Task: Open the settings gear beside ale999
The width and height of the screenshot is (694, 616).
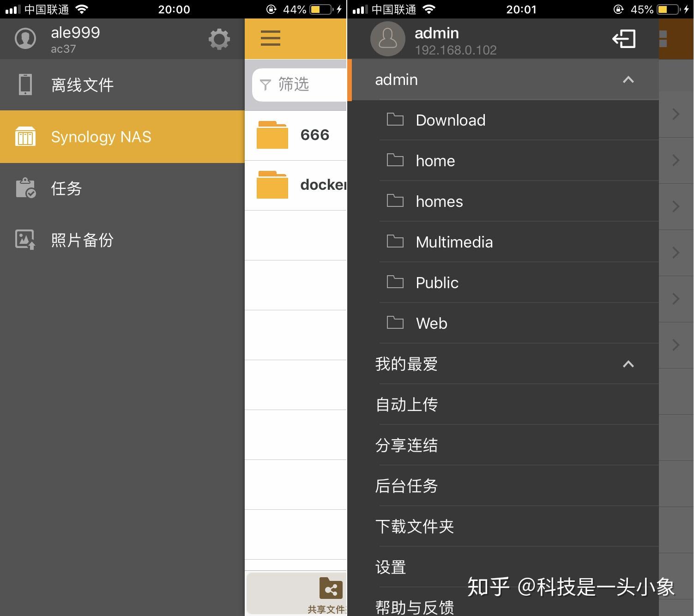Action: click(x=219, y=39)
